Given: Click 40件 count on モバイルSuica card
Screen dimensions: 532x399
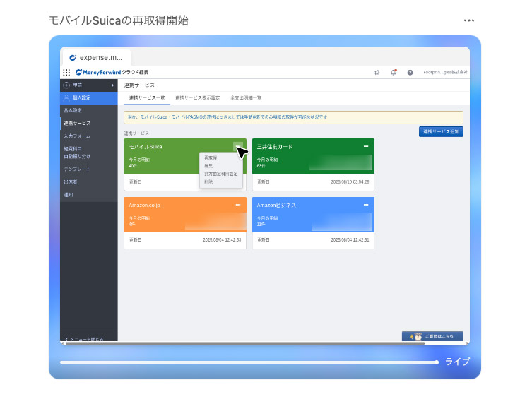Looking at the screenshot, I should point(133,166).
